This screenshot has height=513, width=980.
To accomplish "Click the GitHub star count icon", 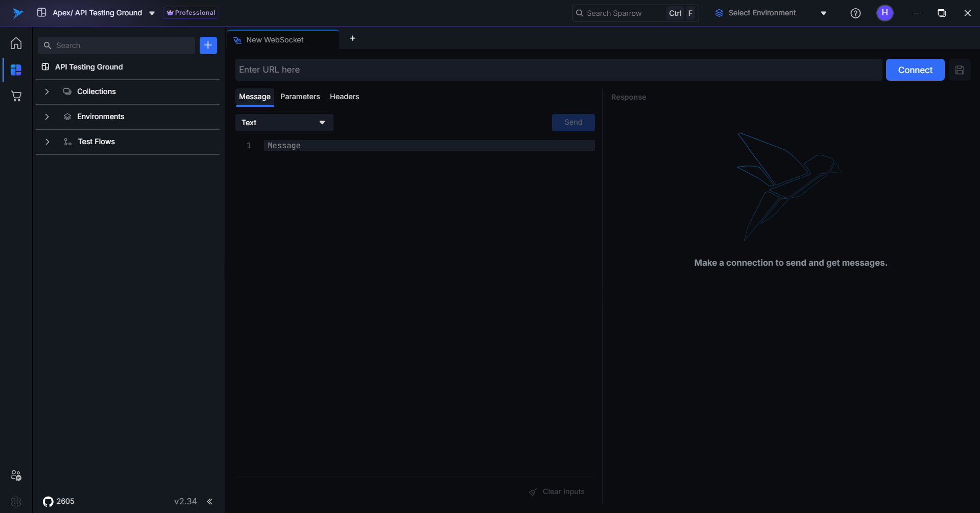I will (x=48, y=501).
